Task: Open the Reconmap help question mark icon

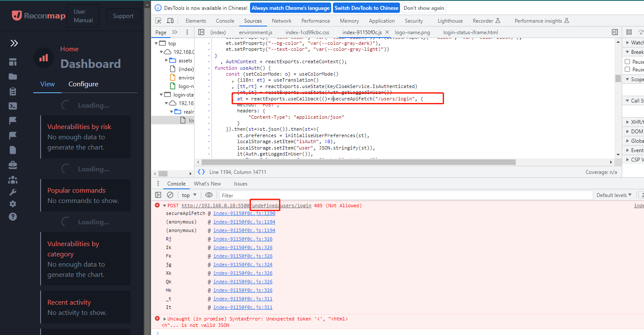Action: (13, 217)
